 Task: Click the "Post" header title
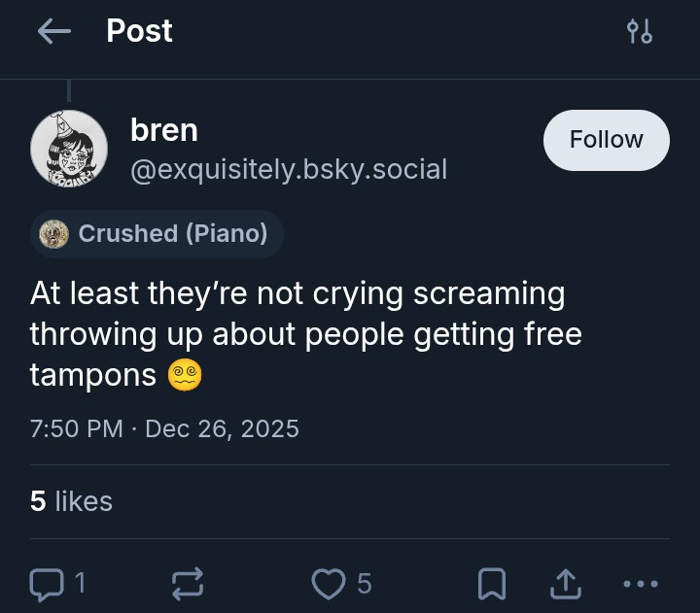139,31
